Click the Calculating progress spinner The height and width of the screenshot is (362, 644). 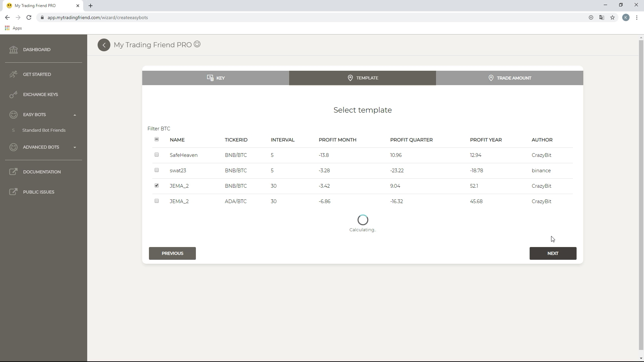point(363,219)
